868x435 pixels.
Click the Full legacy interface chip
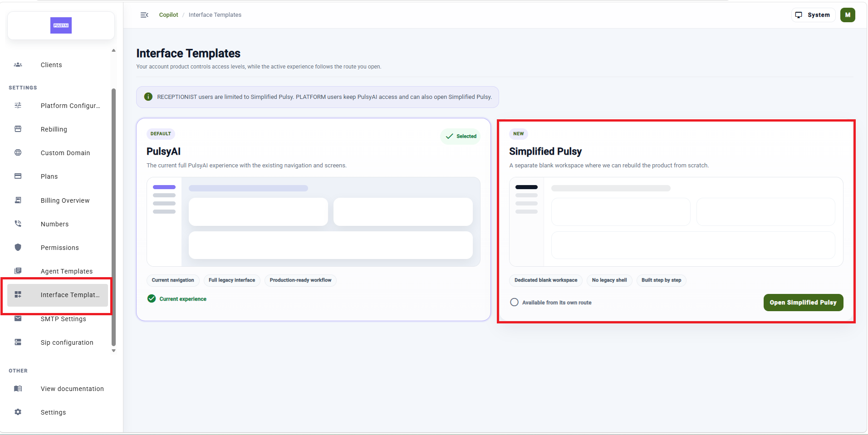point(232,280)
